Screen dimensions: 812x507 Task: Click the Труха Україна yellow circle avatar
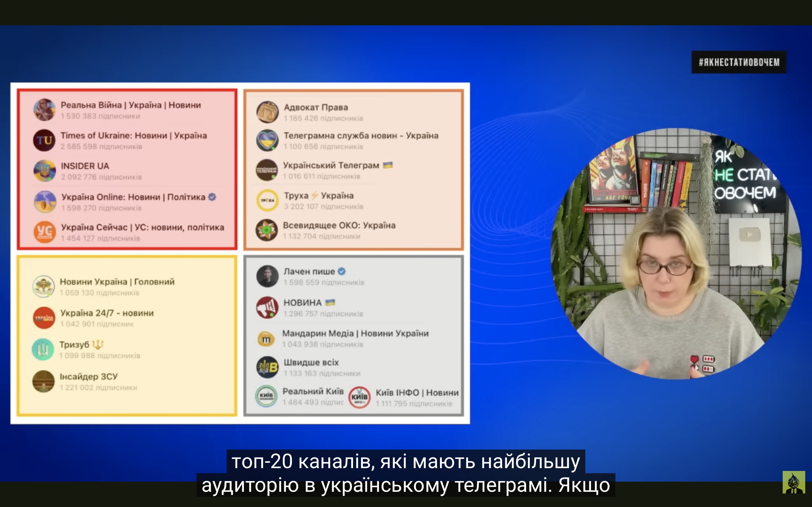[x=267, y=200]
